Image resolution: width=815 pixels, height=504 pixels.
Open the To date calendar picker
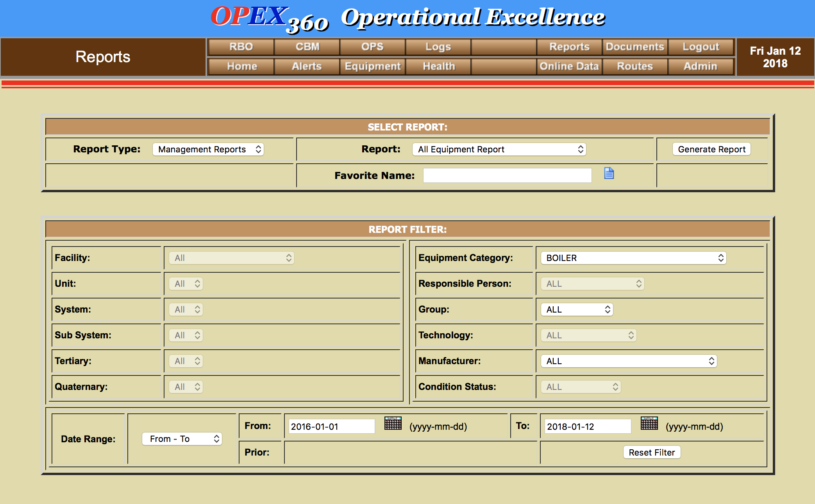coord(649,423)
